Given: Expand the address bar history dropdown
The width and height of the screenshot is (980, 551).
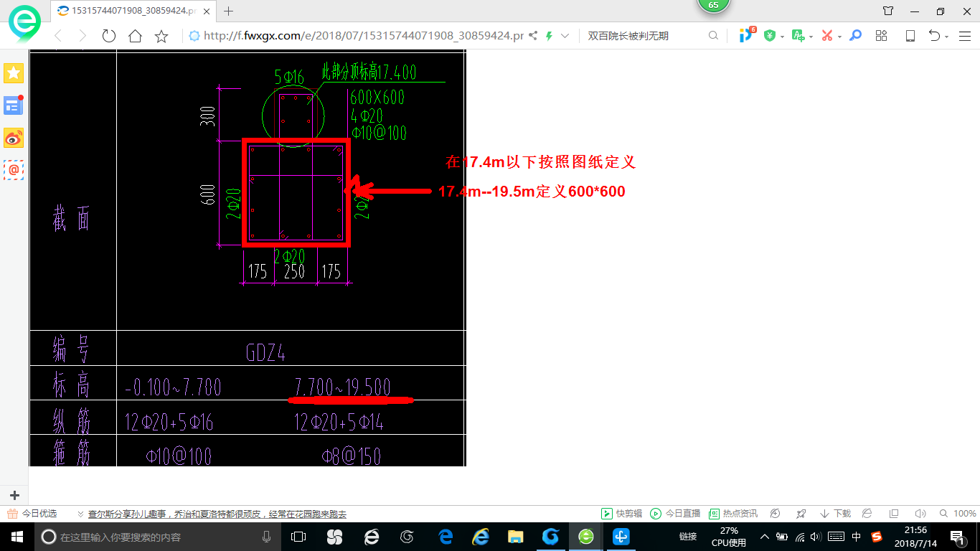Looking at the screenshot, I should coord(565,36).
